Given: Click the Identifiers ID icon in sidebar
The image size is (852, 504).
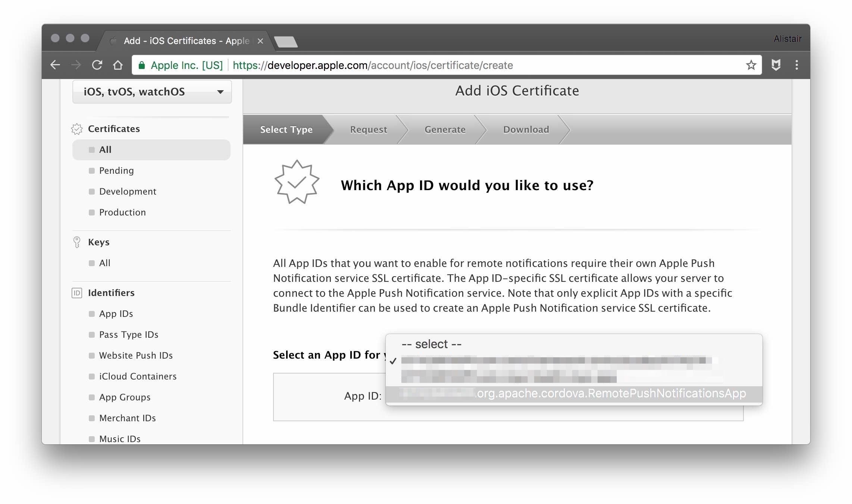Looking at the screenshot, I should pyautogui.click(x=77, y=293).
